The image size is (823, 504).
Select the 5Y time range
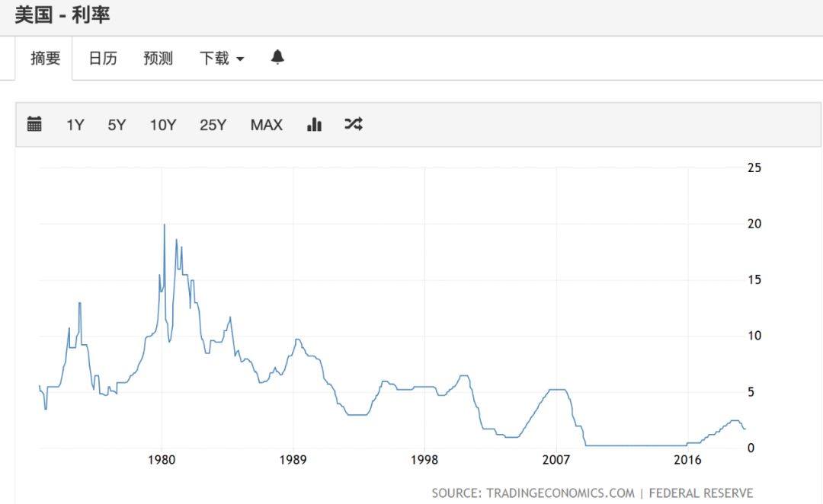pyautogui.click(x=117, y=125)
